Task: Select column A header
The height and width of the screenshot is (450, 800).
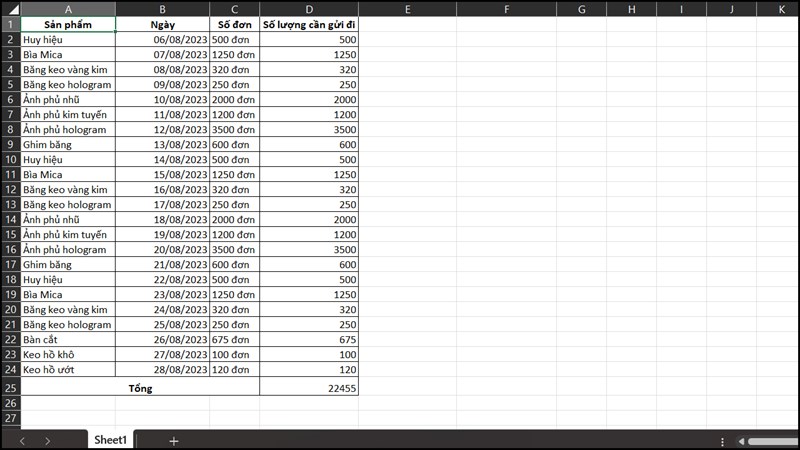Action: (68, 9)
